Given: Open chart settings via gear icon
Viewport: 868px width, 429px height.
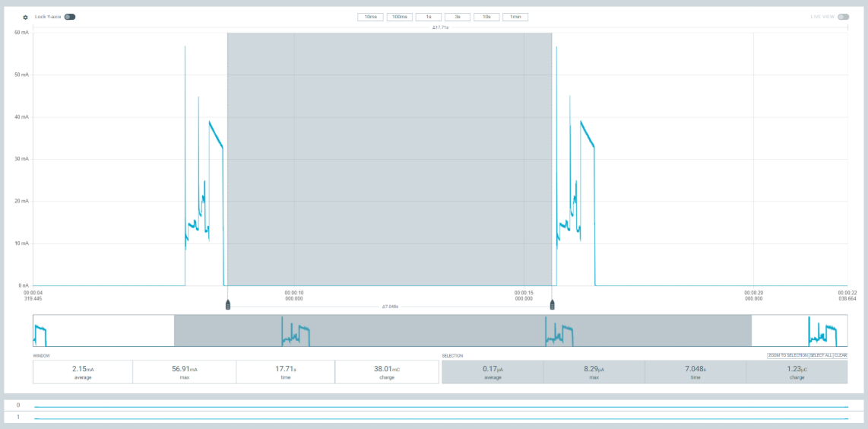Looking at the screenshot, I should (25, 17).
